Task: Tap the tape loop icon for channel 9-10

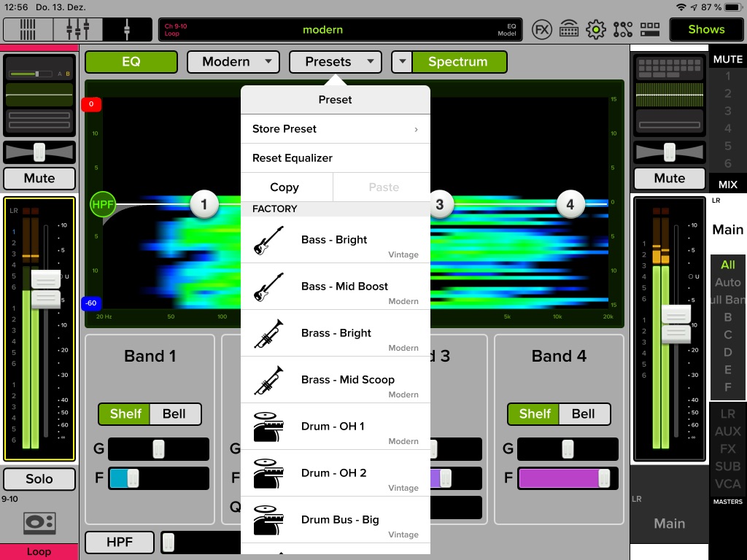Action: click(39, 523)
